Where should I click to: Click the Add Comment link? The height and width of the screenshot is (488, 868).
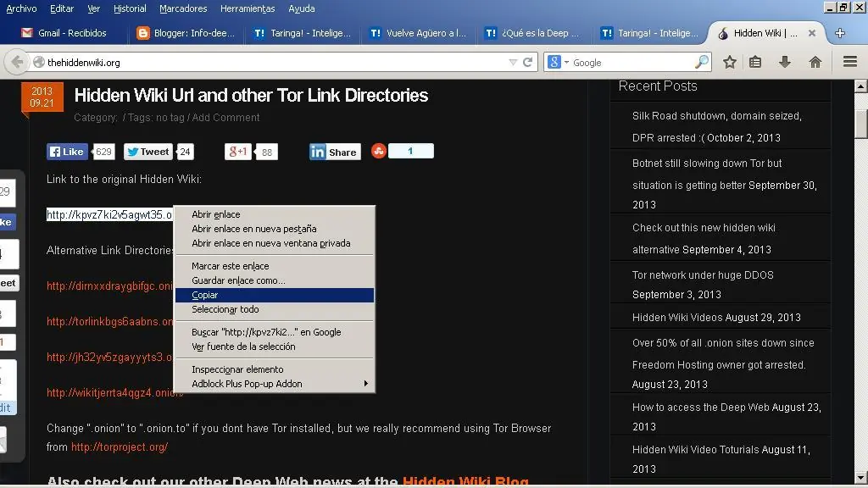(225, 118)
